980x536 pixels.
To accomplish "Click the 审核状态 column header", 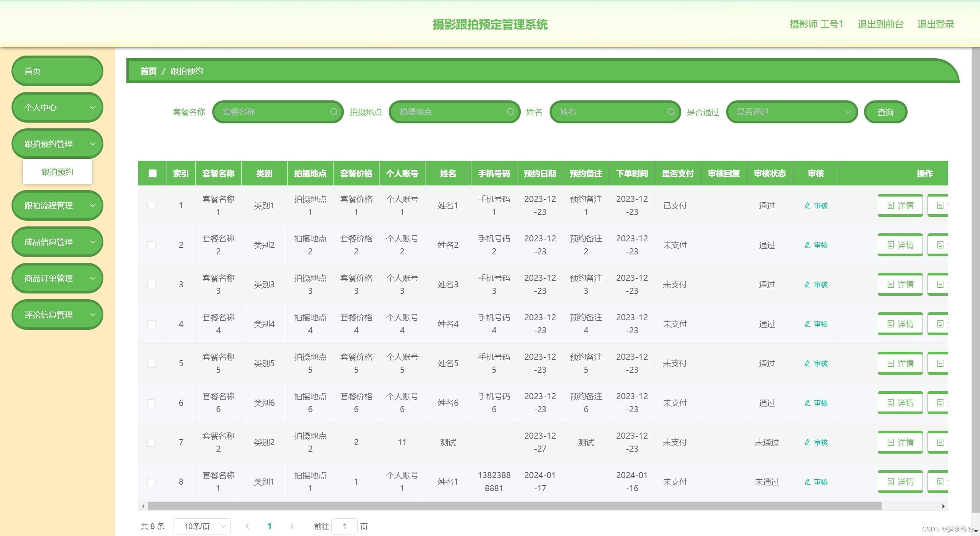I will coord(770,174).
